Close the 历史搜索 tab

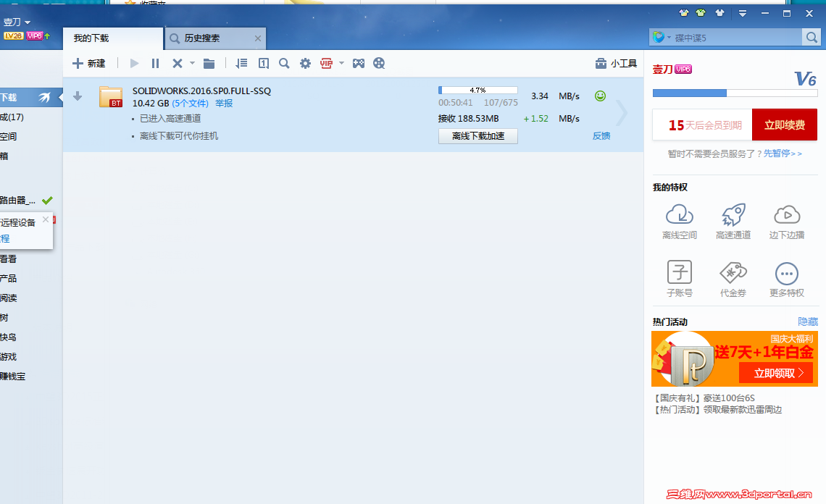(x=258, y=38)
